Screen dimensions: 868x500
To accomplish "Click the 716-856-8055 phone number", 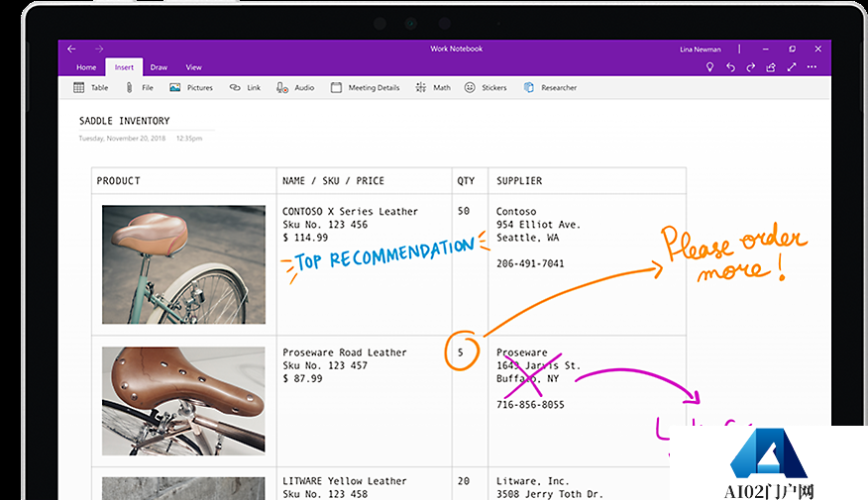I will coord(530,405).
